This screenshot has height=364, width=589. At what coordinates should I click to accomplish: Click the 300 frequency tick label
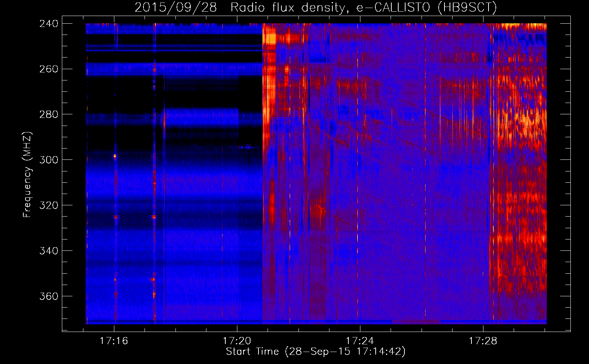pyautogui.click(x=49, y=160)
